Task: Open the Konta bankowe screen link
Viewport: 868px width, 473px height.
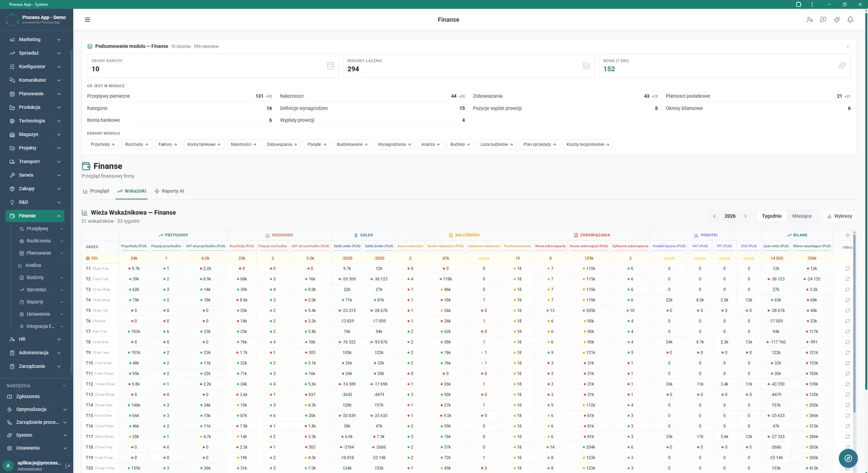Action: [x=204, y=144]
